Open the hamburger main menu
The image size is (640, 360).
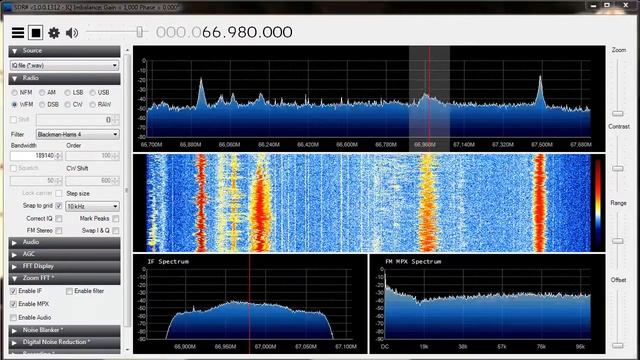[18, 32]
